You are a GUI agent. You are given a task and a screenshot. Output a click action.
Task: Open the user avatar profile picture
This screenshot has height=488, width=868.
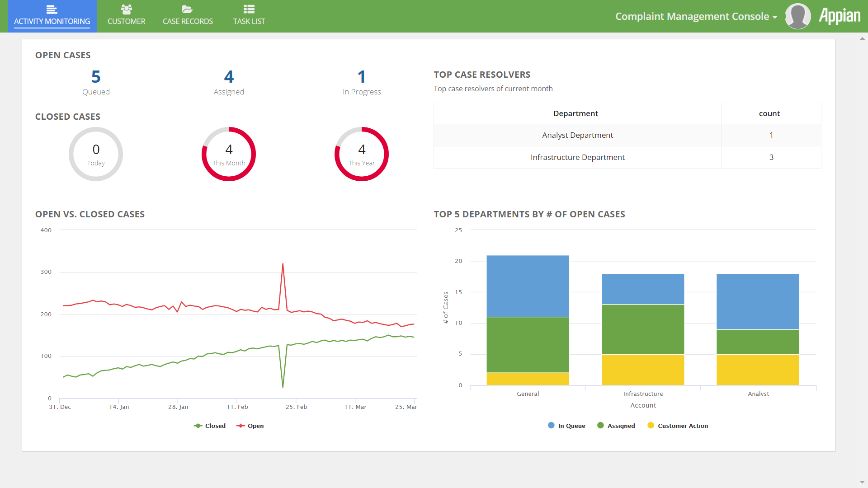pos(797,16)
